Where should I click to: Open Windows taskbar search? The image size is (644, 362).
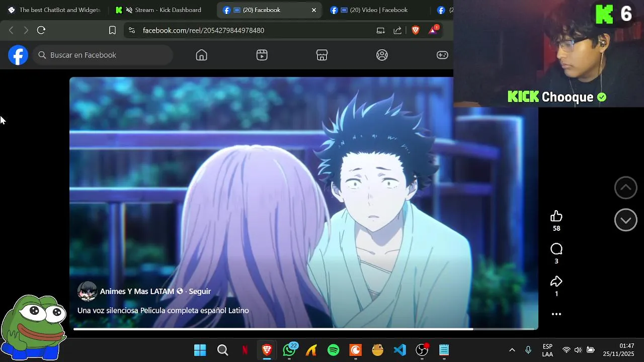222,350
